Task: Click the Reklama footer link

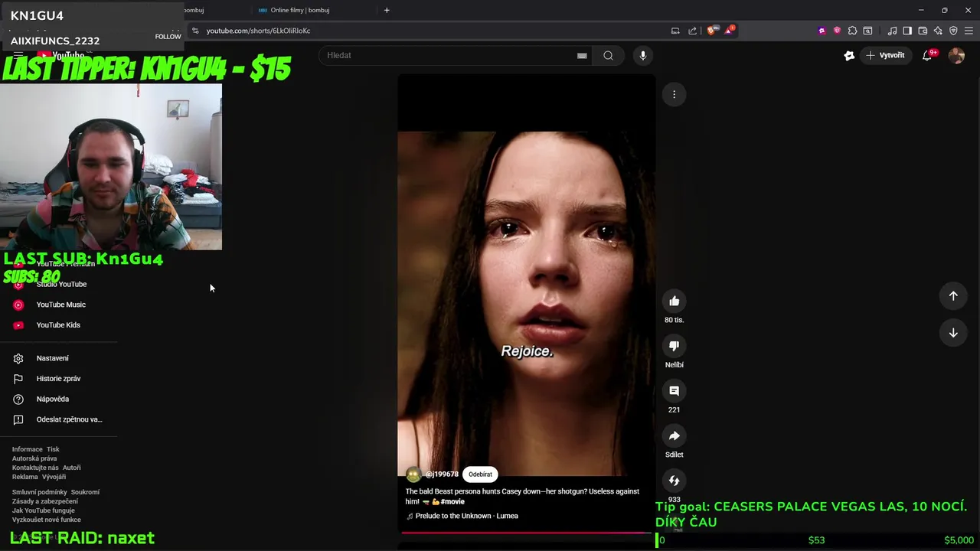Action: tap(24, 477)
